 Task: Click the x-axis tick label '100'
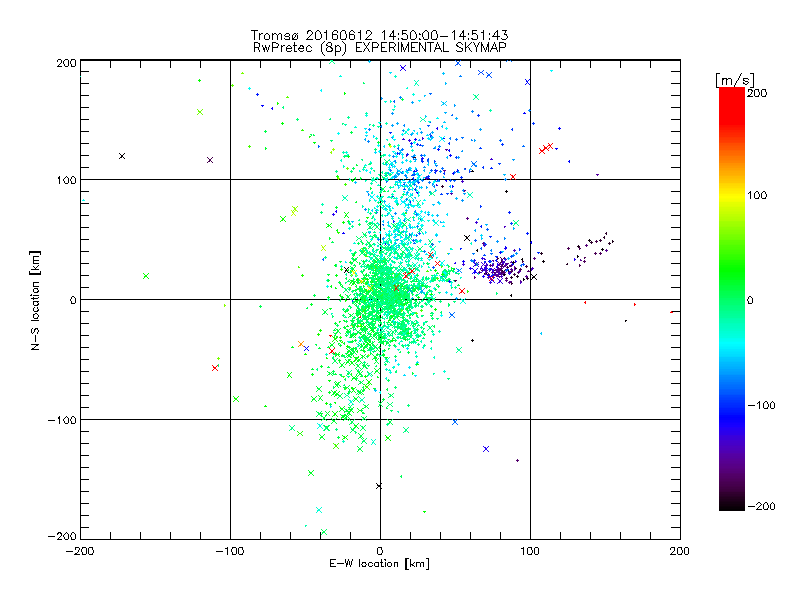tap(530, 551)
